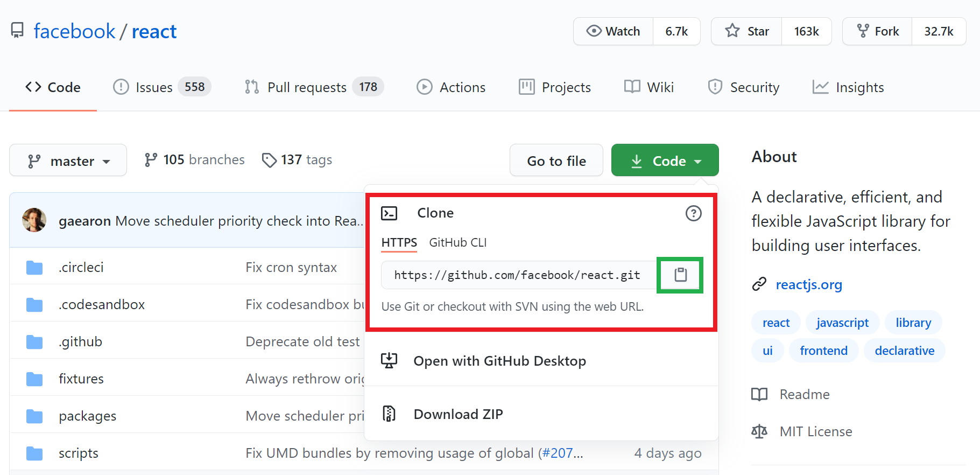Viewport: 980px width, 475px height.
Task: Click the .codesandbox folder icon
Action: [34, 304]
